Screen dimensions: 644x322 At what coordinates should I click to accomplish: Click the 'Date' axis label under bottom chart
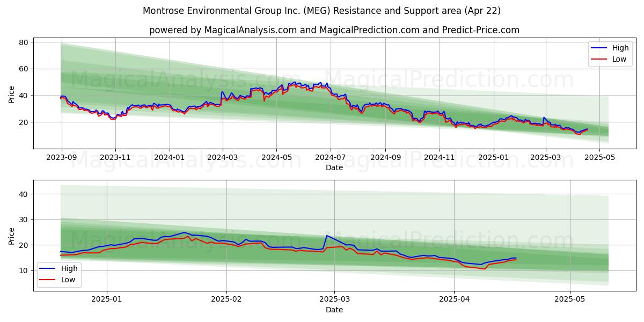[334, 310]
